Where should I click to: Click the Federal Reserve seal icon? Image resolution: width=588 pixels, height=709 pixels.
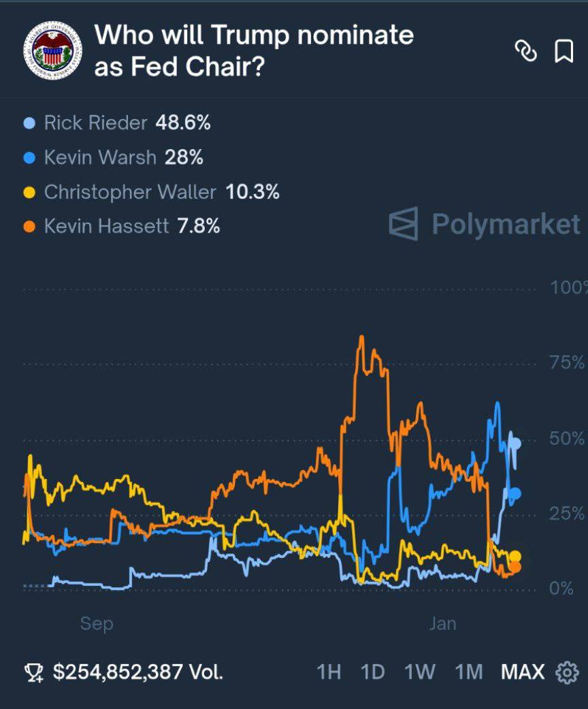(52, 52)
